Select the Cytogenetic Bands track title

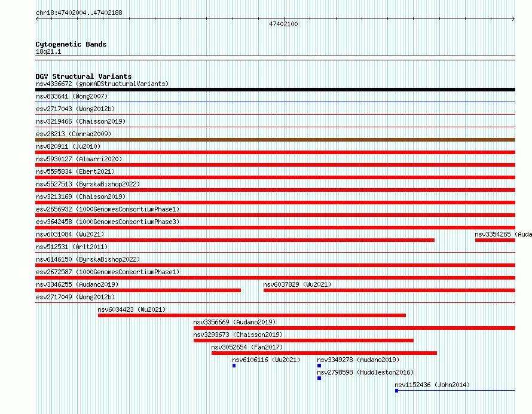(x=71, y=44)
